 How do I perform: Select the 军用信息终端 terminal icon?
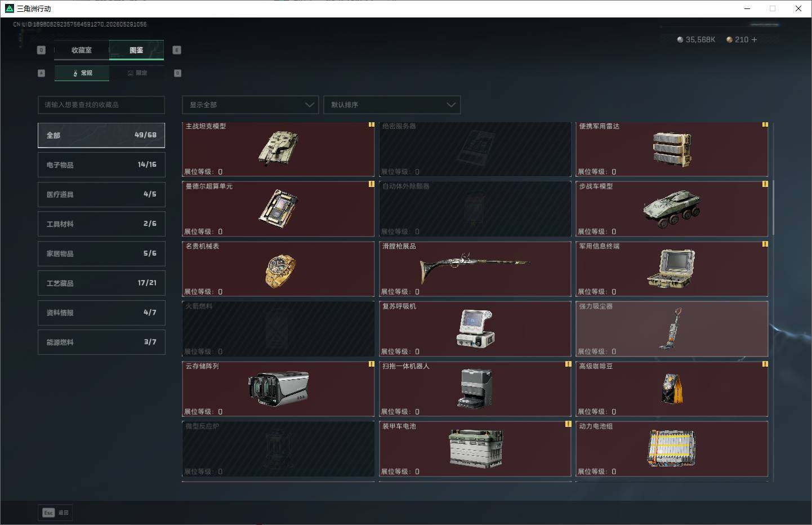tap(671, 269)
